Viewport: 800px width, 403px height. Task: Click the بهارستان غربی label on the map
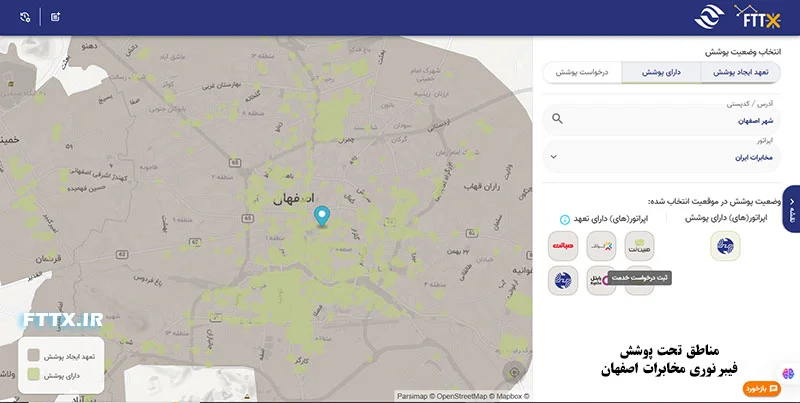[x=220, y=84]
